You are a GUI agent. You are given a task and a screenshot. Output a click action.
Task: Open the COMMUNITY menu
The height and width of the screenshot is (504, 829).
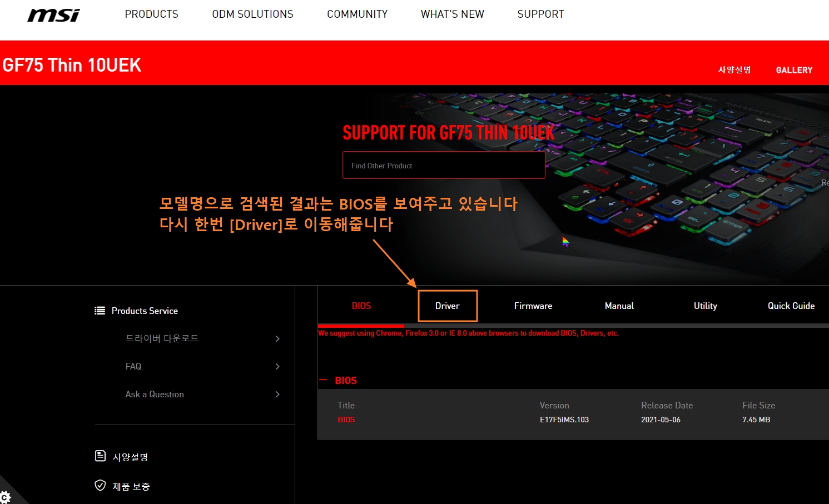(x=357, y=14)
